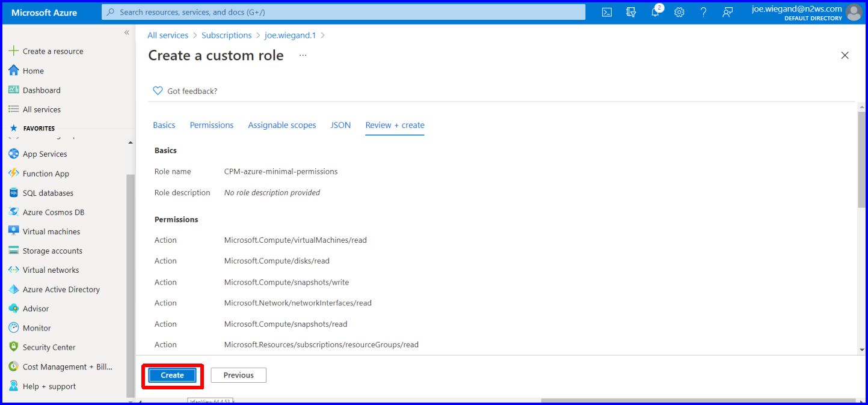Close the Create a custom role pane

[x=845, y=55]
